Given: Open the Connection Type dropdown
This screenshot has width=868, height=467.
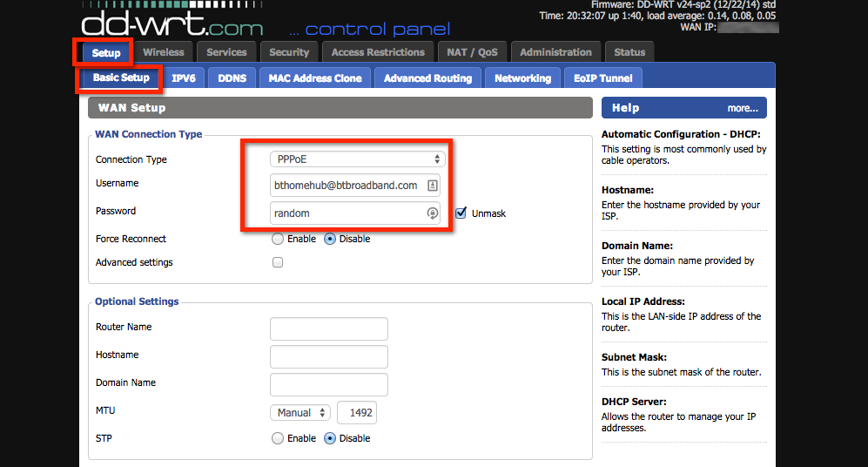Looking at the screenshot, I should point(358,159).
